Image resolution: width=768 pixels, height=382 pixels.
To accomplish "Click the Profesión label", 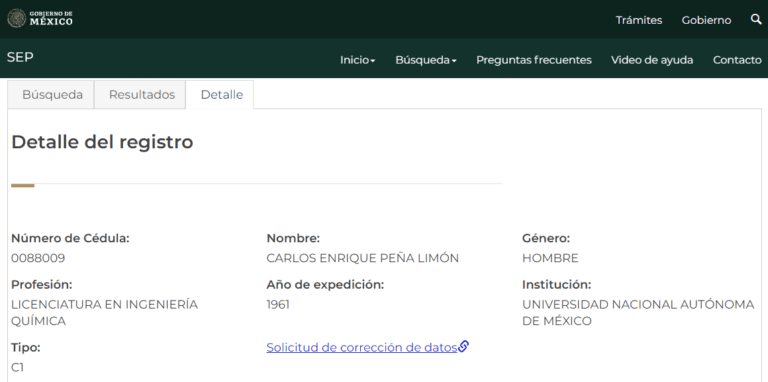I will pos(42,285).
